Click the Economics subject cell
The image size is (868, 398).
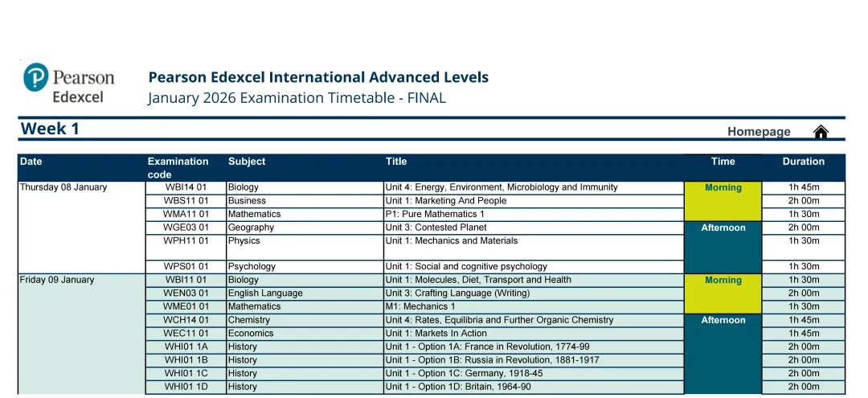[x=305, y=333]
